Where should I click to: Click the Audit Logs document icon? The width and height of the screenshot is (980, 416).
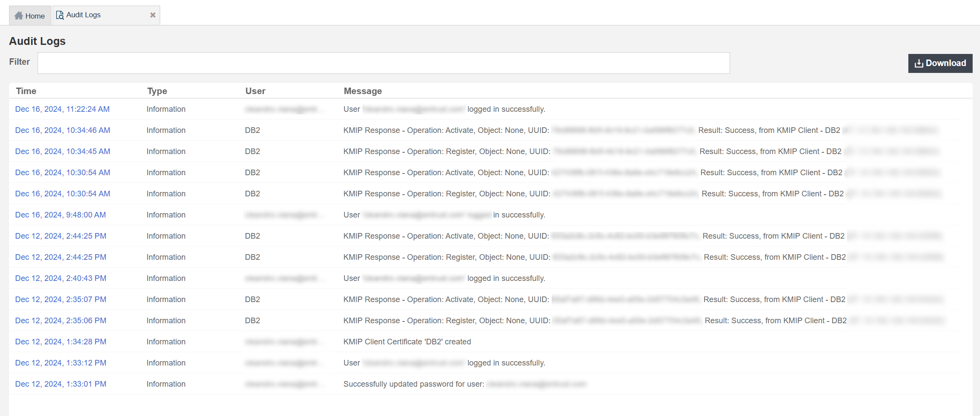tap(60, 15)
